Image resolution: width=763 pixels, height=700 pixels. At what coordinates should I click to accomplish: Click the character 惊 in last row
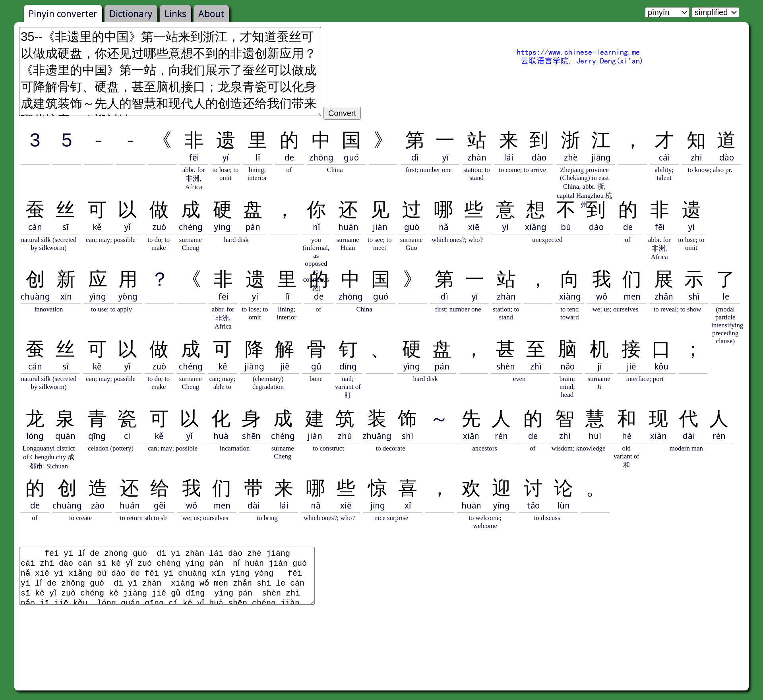pos(378,488)
